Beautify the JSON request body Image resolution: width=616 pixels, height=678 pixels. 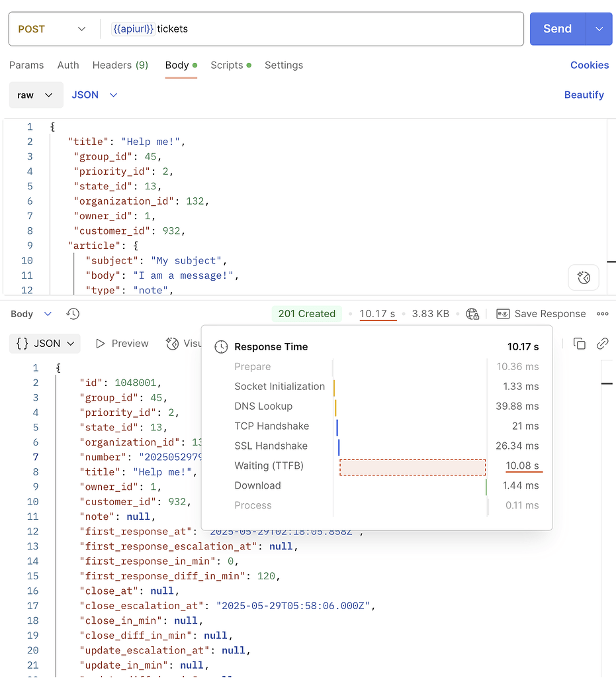point(584,95)
